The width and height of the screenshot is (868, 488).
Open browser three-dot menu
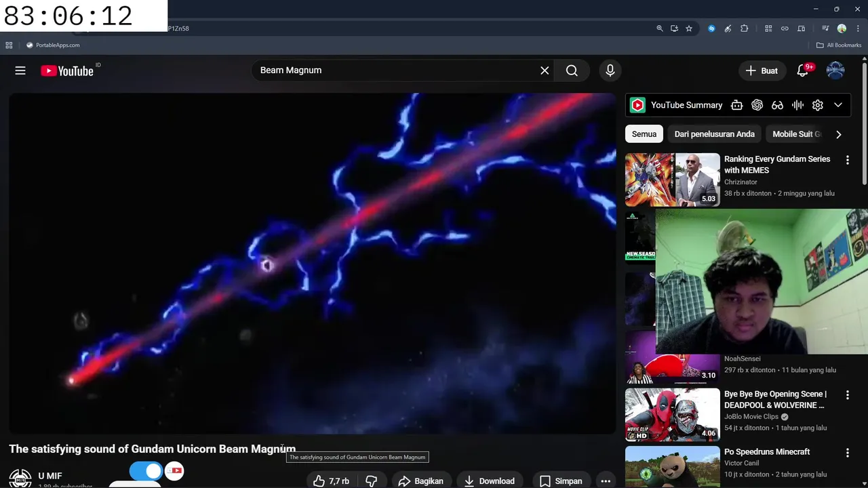tap(858, 28)
